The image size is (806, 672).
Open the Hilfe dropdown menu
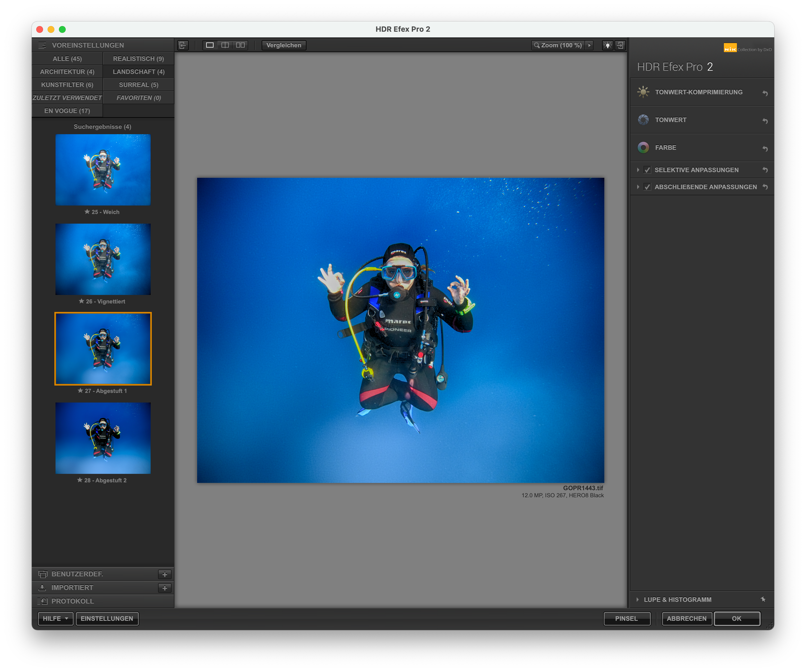[56, 618]
